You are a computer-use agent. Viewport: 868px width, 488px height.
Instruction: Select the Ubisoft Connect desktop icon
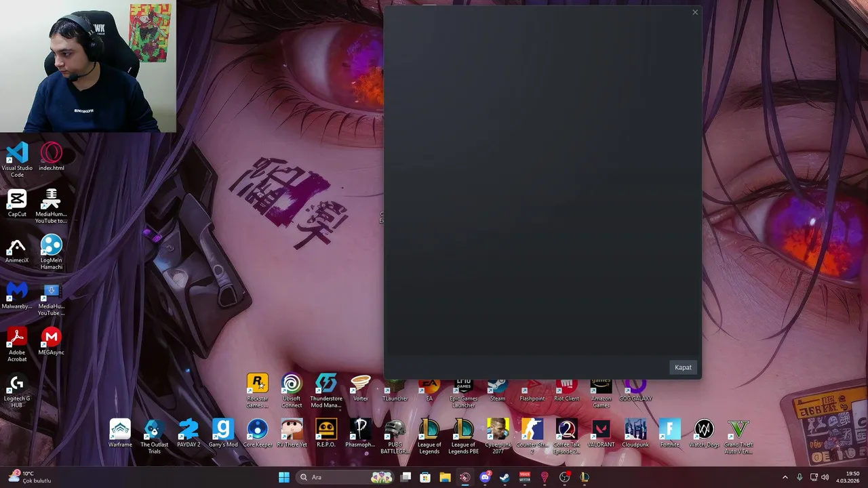coord(292,390)
